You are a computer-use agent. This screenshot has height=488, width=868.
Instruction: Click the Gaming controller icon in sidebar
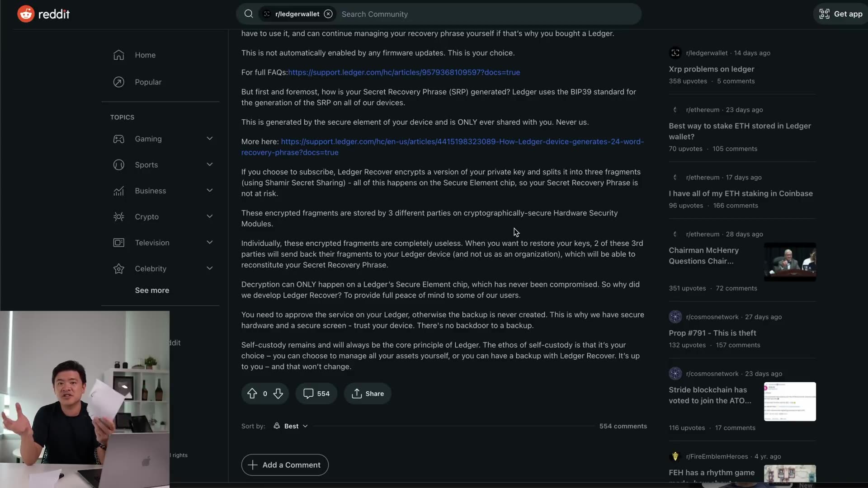click(118, 139)
